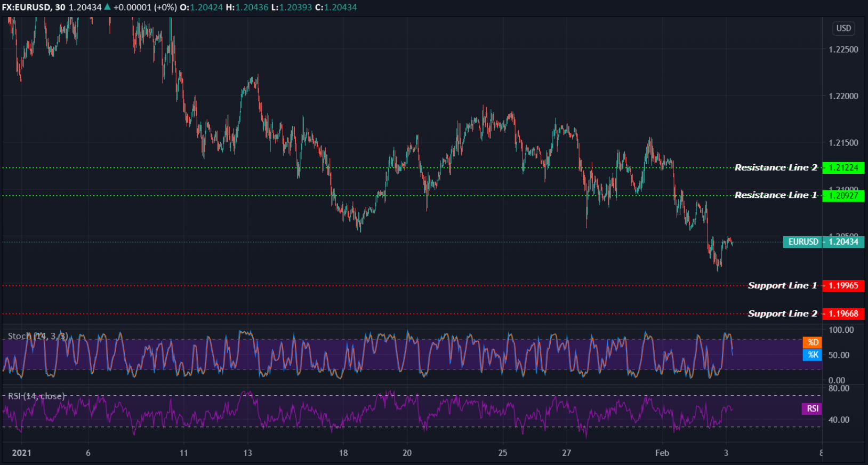
Task: Click the 80.00 RSI scale value
Action: tap(839, 388)
